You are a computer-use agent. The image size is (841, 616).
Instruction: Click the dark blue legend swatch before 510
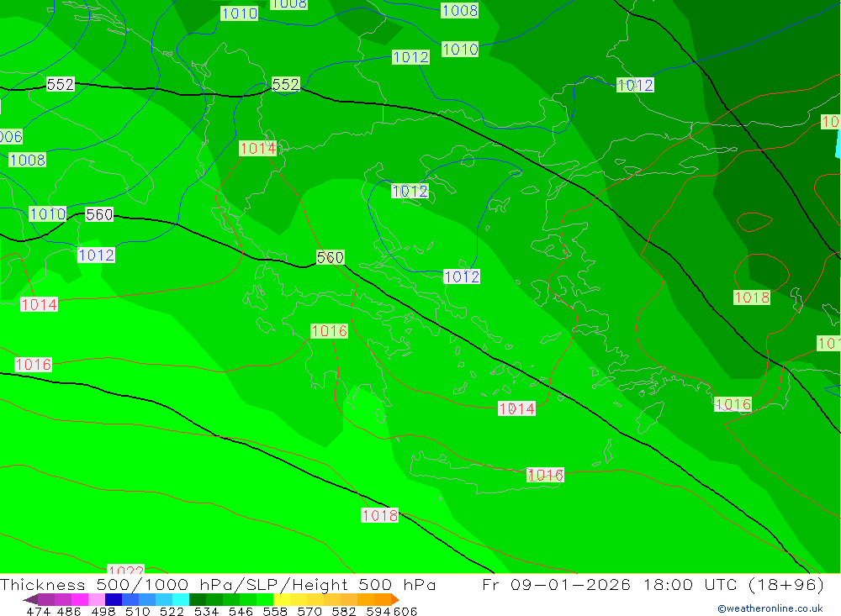114,599
